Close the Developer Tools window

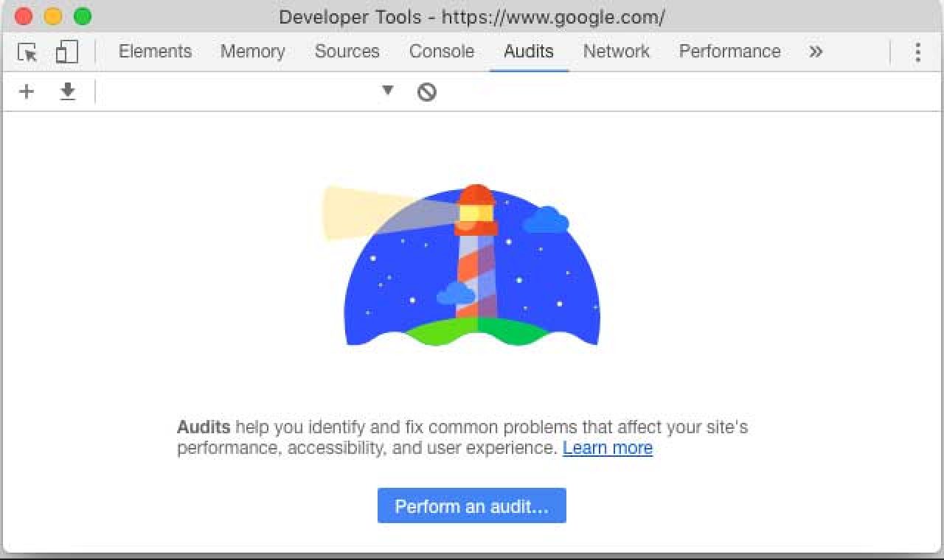23,16
